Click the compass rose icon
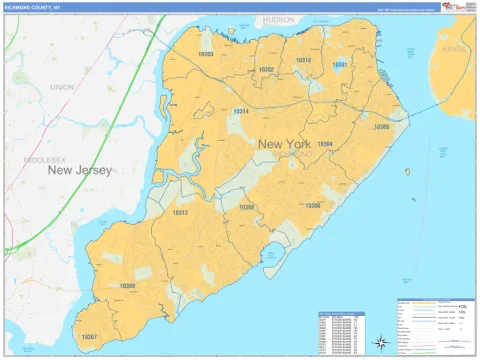 tap(381, 342)
